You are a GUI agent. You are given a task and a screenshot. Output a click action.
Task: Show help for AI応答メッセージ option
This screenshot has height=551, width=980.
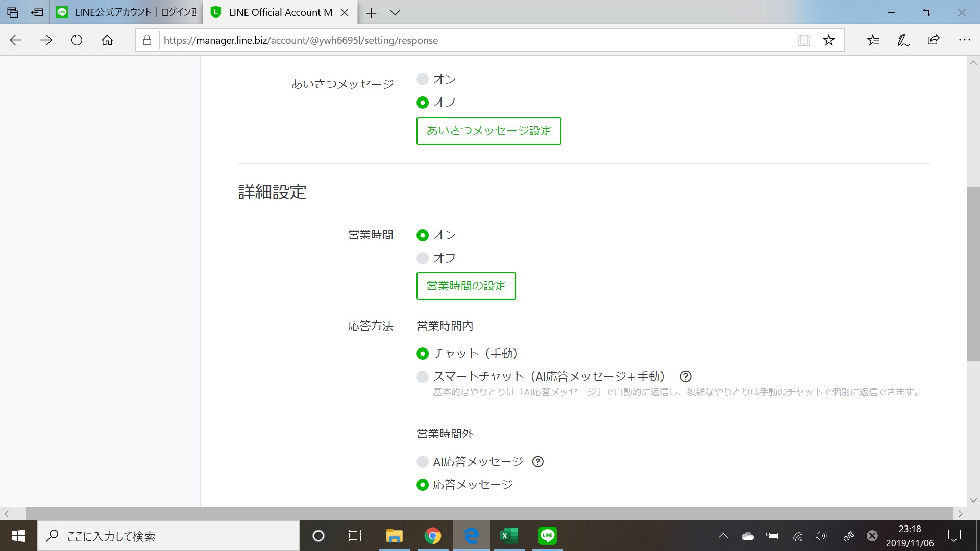[x=538, y=462]
